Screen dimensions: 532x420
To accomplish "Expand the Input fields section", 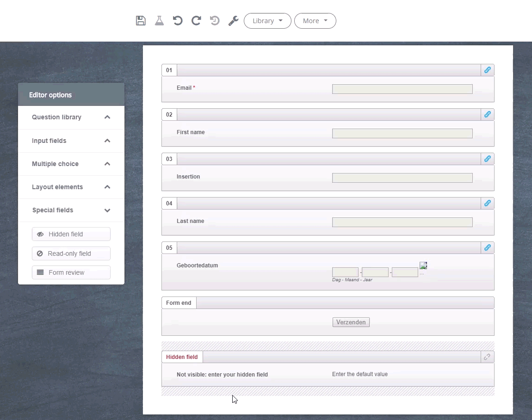I will (x=71, y=141).
